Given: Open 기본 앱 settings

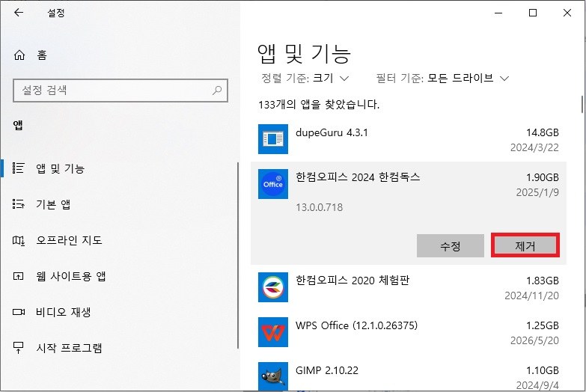Looking at the screenshot, I should [x=52, y=204].
